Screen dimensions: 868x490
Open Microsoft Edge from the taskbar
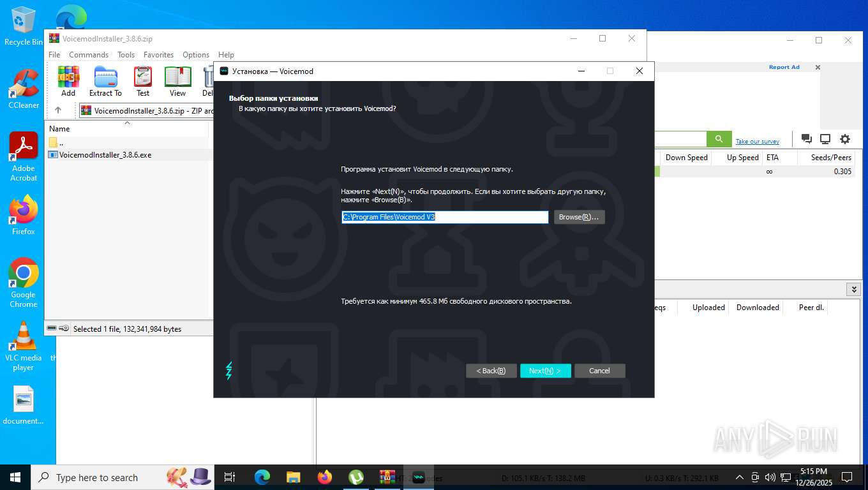tap(262, 477)
